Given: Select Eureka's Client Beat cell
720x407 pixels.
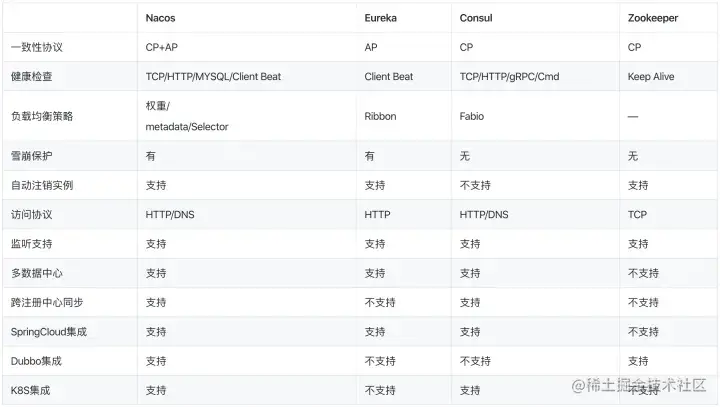Looking at the screenshot, I should pos(388,77).
